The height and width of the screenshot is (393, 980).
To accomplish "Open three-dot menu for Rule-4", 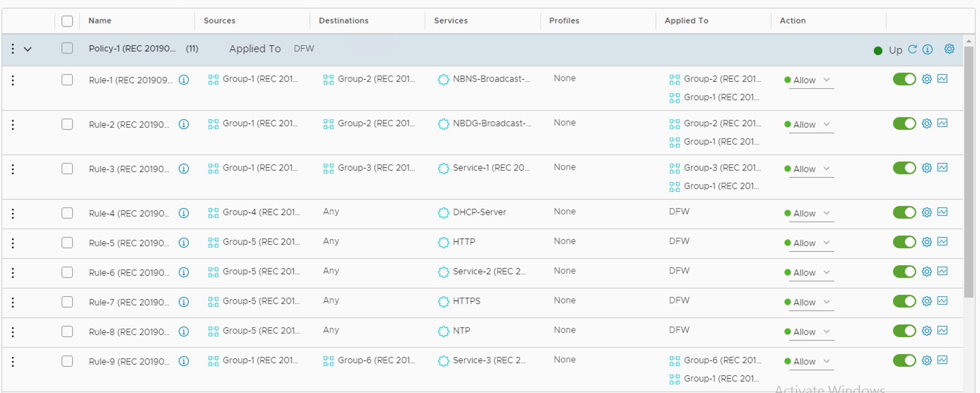I will tap(13, 213).
